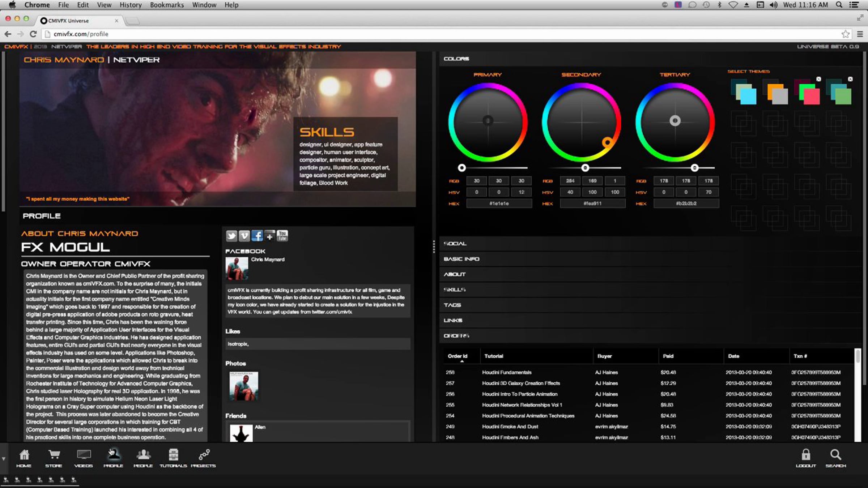The width and height of the screenshot is (868, 488).
Task: Open the Profile icon in the bottom bar
Action: 114,458
